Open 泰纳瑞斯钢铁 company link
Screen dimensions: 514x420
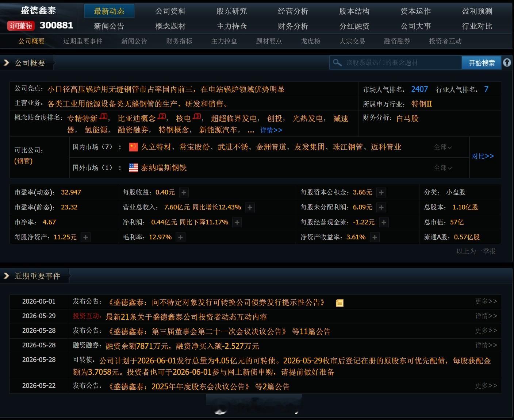click(x=164, y=167)
